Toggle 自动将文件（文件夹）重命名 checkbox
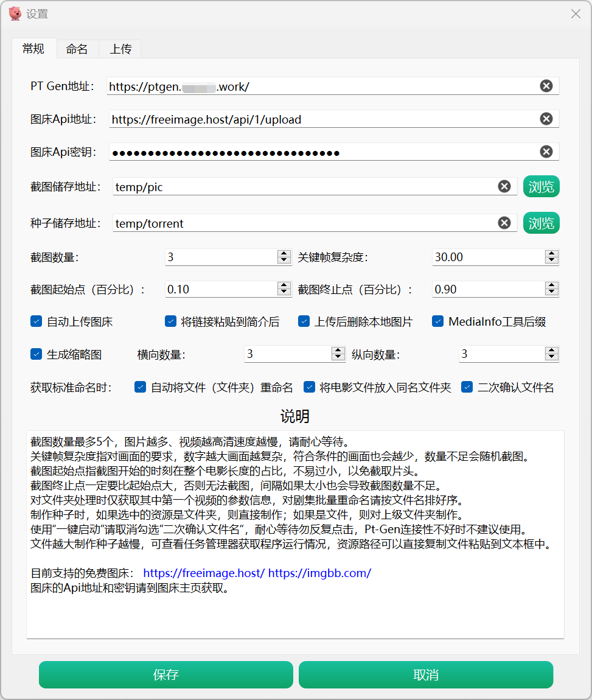 click(x=140, y=387)
